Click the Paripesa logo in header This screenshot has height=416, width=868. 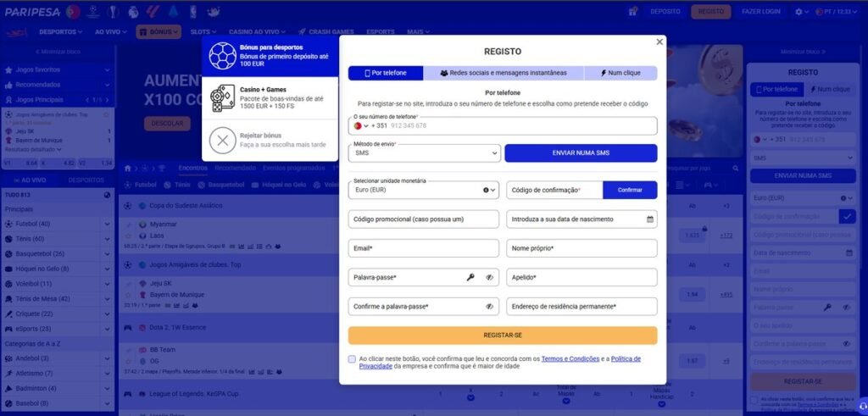(32, 12)
